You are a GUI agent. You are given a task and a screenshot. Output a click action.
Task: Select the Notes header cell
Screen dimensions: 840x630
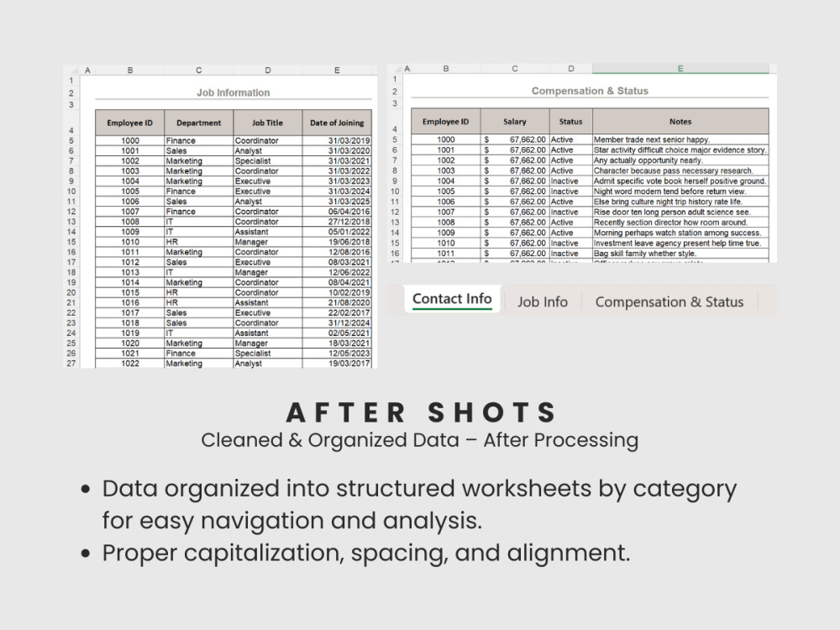(680, 122)
